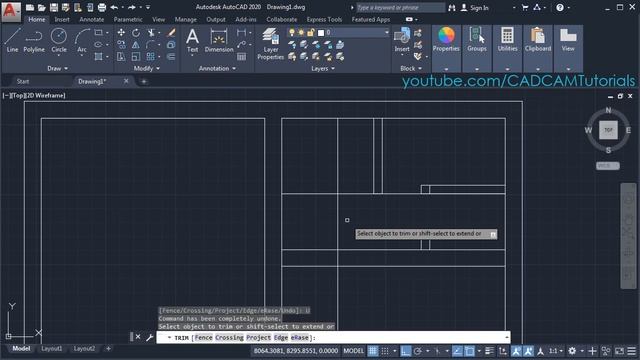Screen dimensions: 640x360
Task: Click the Trim tool icon
Action: [x=151, y=33]
